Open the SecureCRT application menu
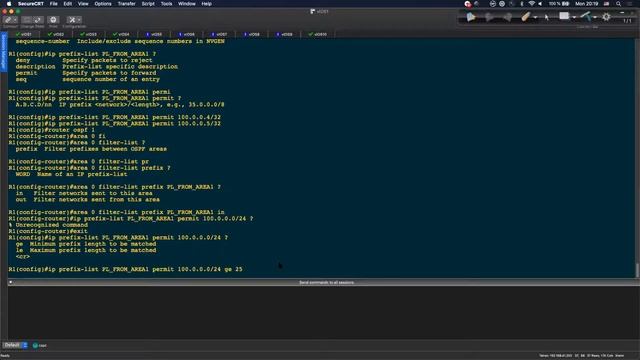The width and height of the screenshot is (640, 360). (x=31, y=4)
